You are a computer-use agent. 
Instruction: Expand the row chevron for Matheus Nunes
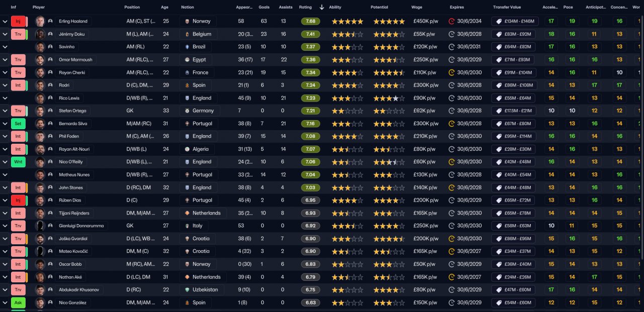click(x=5, y=175)
